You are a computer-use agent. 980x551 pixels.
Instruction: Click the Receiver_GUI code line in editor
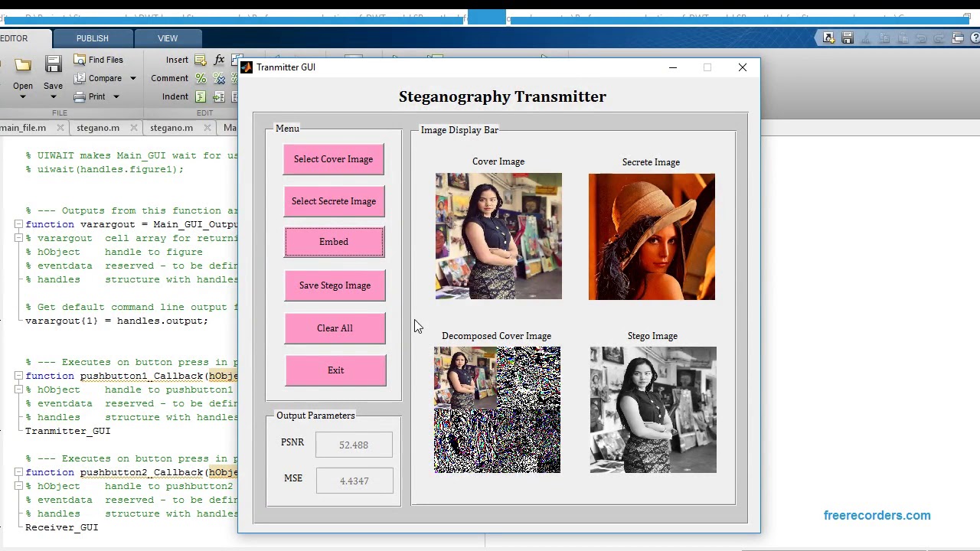[x=61, y=527]
